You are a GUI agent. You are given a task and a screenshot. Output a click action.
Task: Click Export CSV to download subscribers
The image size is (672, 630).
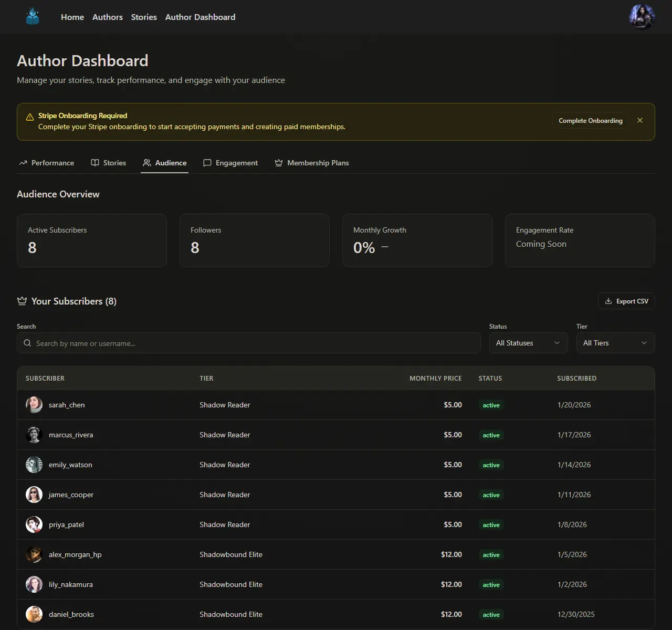pos(626,301)
